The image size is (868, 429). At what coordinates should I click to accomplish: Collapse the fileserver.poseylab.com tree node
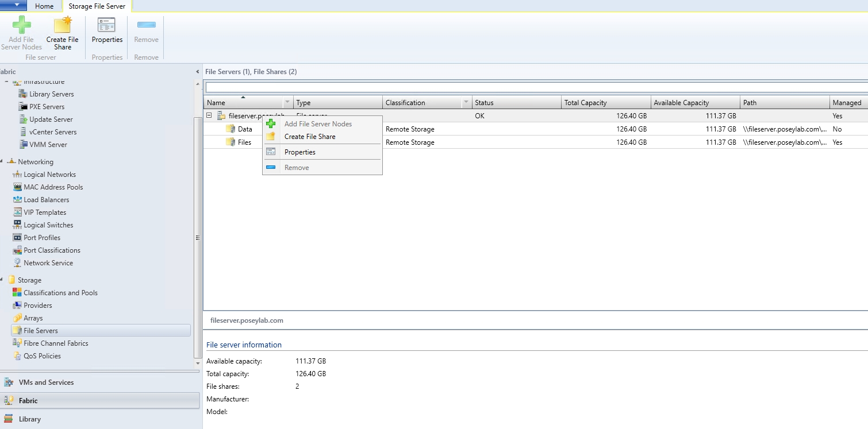click(x=210, y=115)
